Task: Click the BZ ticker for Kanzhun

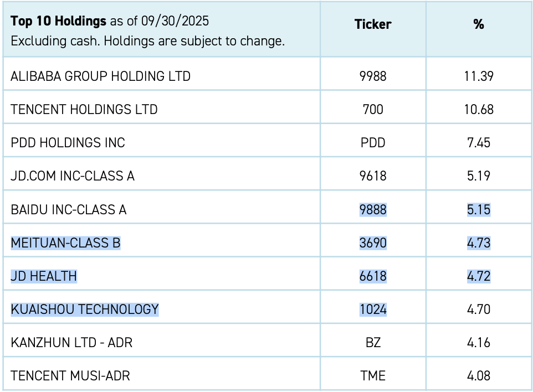Action: (x=373, y=343)
